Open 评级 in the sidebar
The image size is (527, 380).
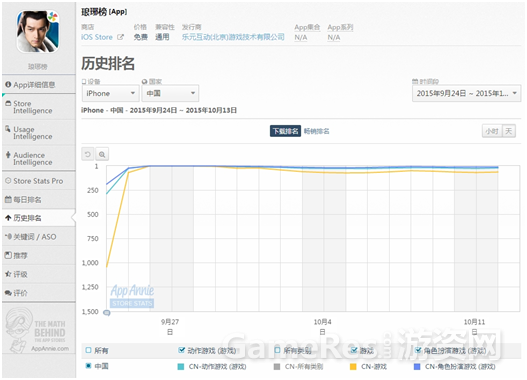[38, 275]
